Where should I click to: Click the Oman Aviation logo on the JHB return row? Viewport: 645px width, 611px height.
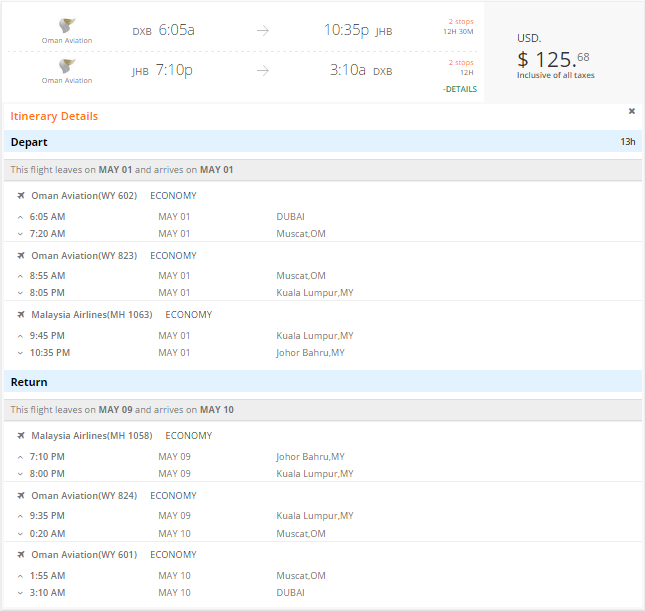[67, 66]
